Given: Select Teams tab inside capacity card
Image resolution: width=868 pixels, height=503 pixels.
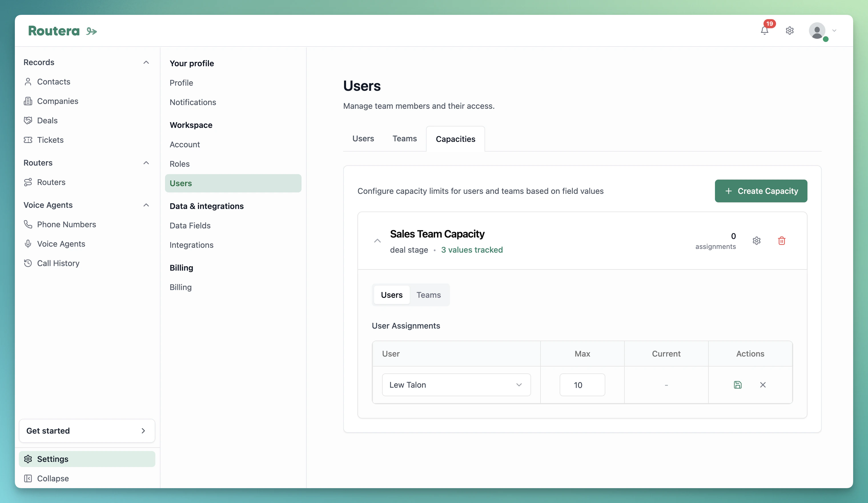Looking at the screenshot, I should pyautogui.click(x=429, y=295).
